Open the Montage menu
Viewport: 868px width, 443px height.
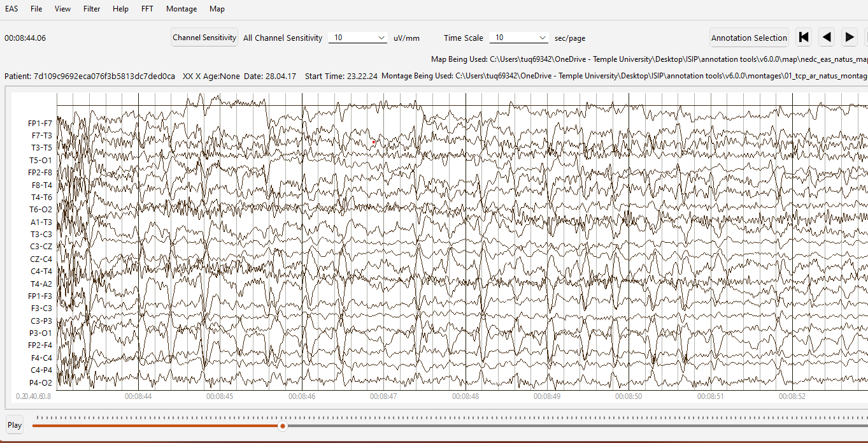pos(181,9)
